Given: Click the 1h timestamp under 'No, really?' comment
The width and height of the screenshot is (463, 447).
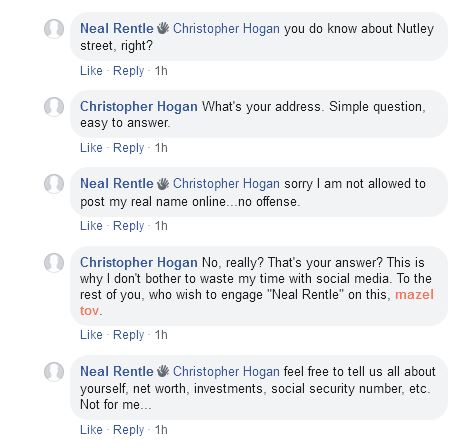Looking at the screenshot, I should (161, 335).
